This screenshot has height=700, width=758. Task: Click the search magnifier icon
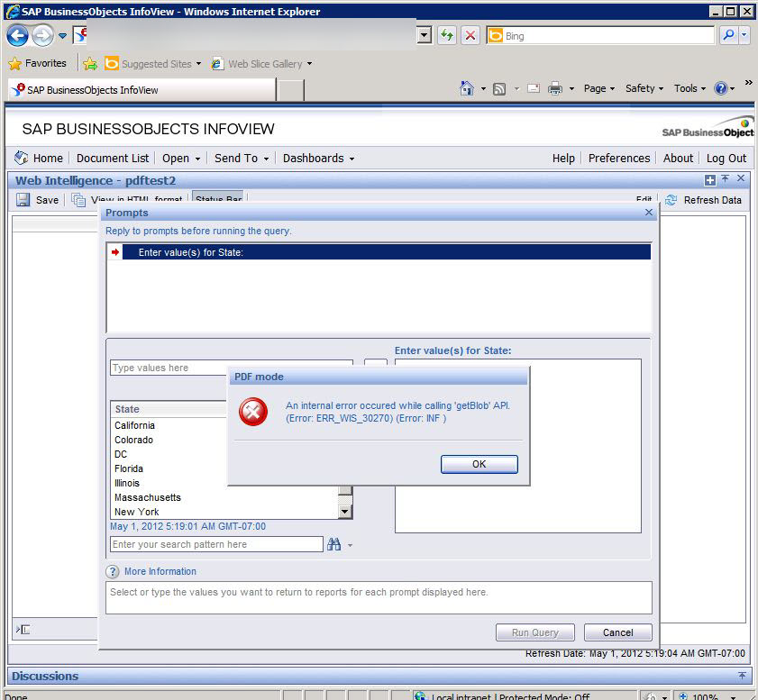coord(728,35)
